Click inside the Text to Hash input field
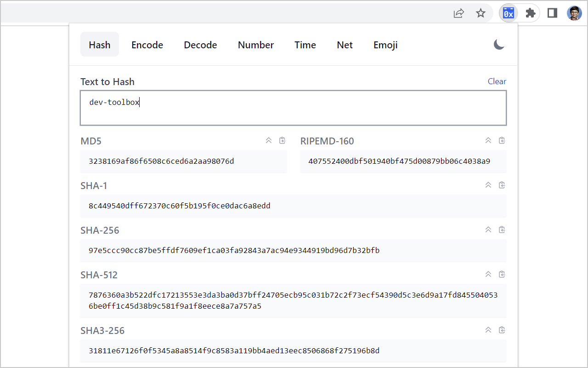The width and height of the screenshot is (588, 368). coord(294,108)
